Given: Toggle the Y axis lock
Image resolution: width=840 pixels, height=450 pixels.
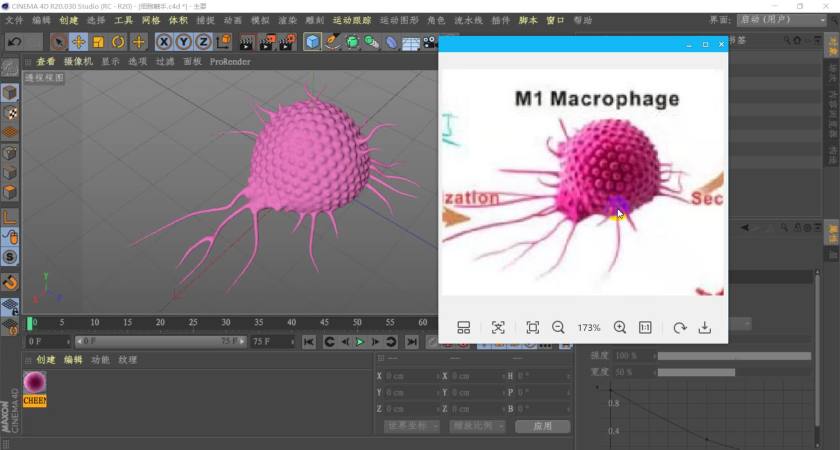Looking at the screenshot, I should coord(184,42).
